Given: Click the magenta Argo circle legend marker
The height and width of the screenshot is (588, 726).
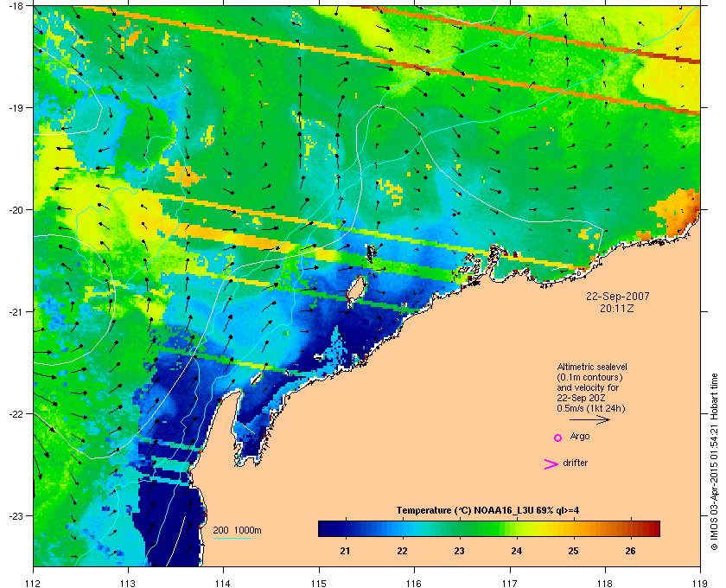Looking at the screenshot, I should tap(558, 438).
